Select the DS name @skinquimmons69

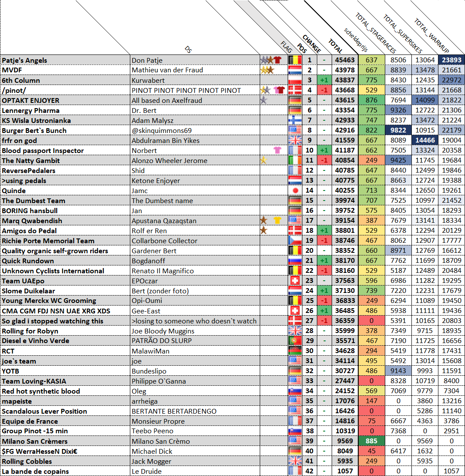162,130
